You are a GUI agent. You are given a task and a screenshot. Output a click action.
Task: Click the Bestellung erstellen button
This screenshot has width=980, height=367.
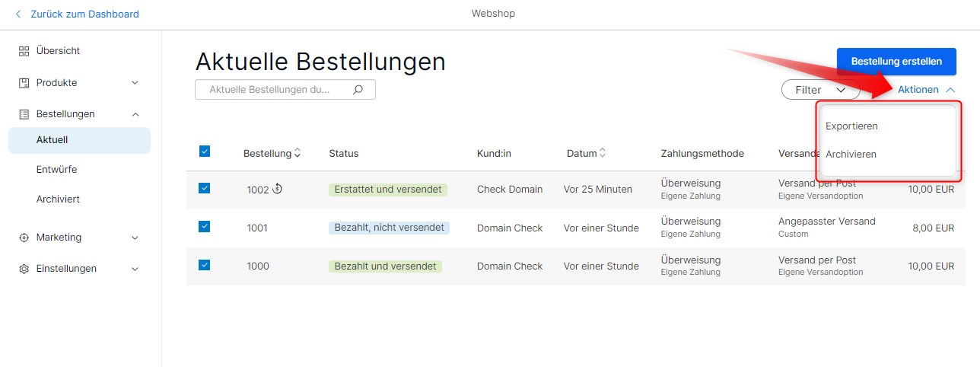tap(896, 62)
